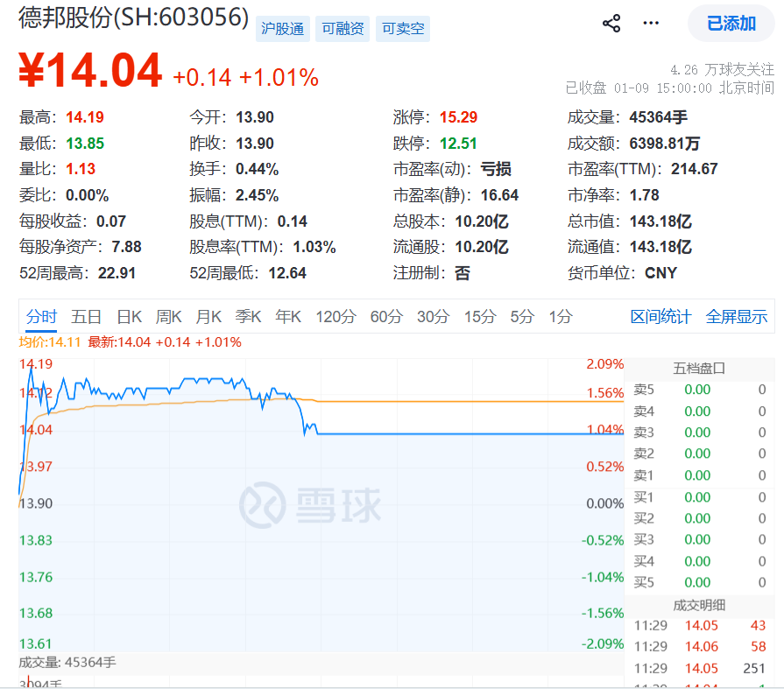This screenshot has width=784, height=689.
Task: Open the 周K chart tab
Action: tap(168, 317)
